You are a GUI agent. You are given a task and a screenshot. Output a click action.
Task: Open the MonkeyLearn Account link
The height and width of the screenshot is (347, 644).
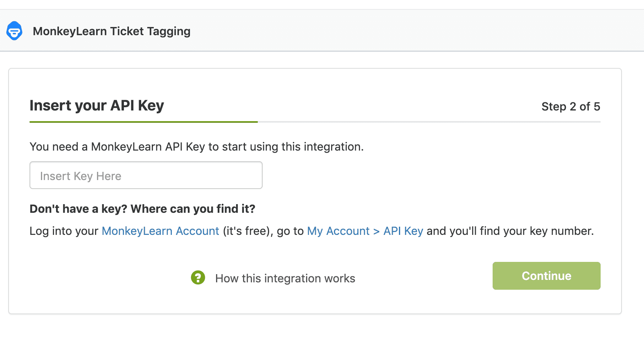[x=160, y=231]
